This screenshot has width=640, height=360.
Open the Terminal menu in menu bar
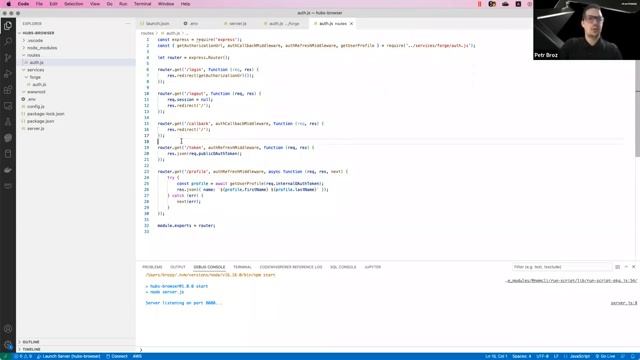tap(142, 4)
